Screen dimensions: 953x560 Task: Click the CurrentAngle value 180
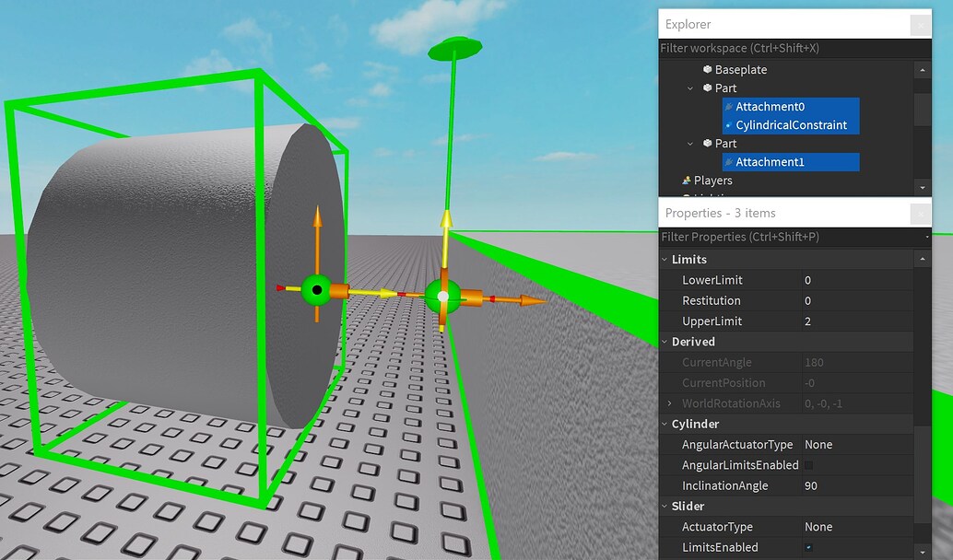click(x=814, y=363)
